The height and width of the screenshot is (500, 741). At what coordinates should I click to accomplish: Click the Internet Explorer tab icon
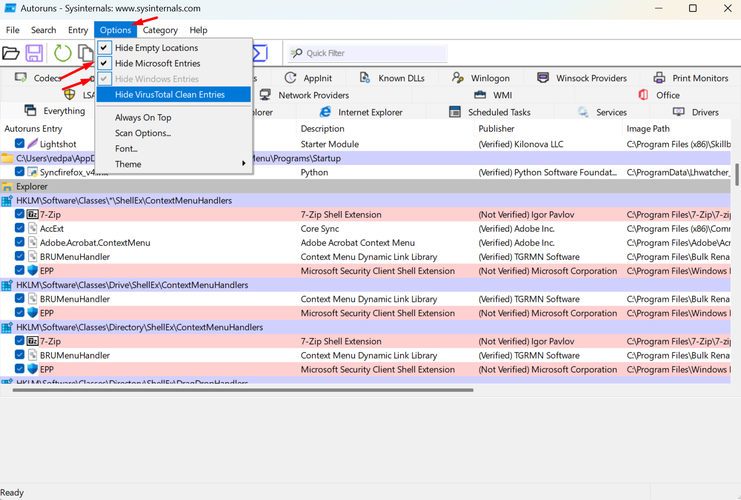(x=325, y=112)
